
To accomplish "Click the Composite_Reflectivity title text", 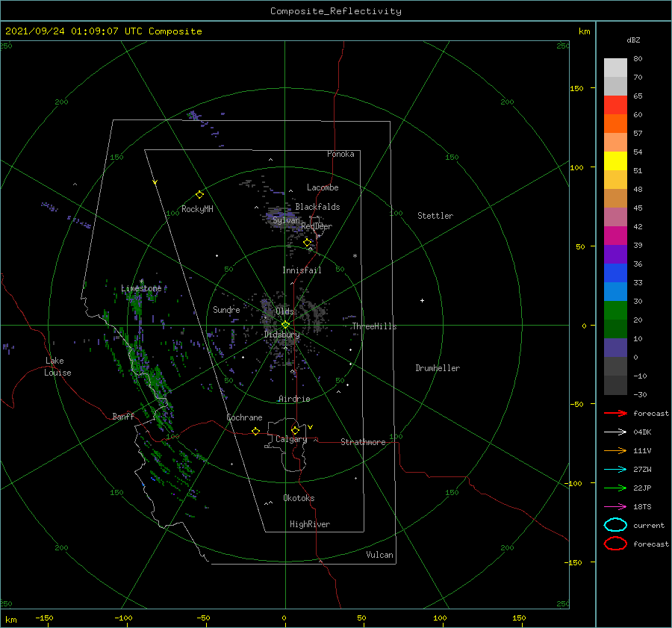I will [336, 11].
